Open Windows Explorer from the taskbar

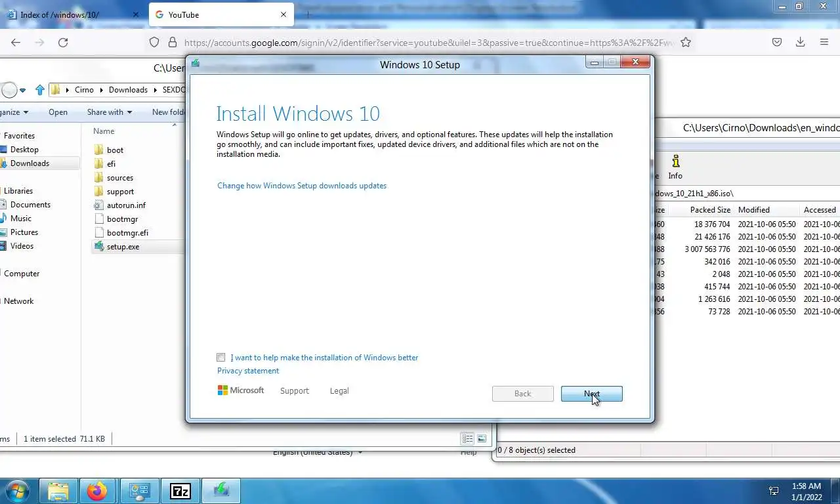point(58,491)
